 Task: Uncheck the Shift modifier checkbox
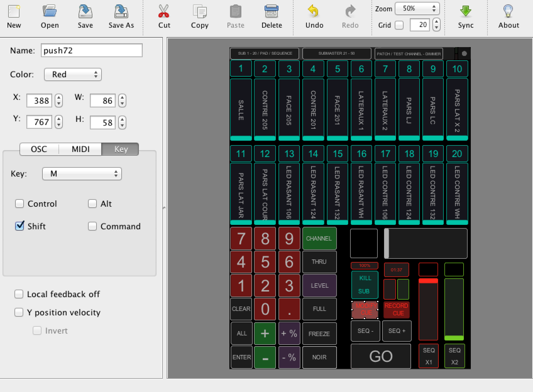click(x=19, y=226)
